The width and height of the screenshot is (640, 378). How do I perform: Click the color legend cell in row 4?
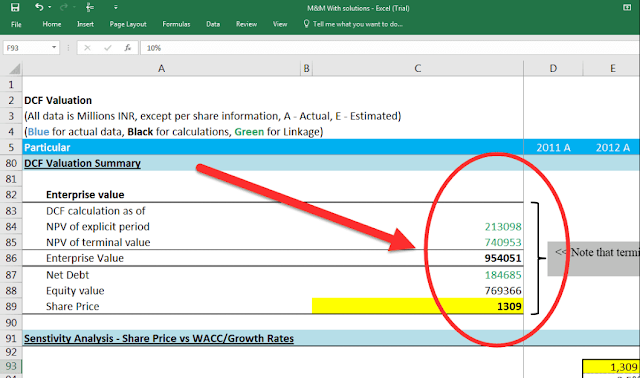(x=173, y=132)
